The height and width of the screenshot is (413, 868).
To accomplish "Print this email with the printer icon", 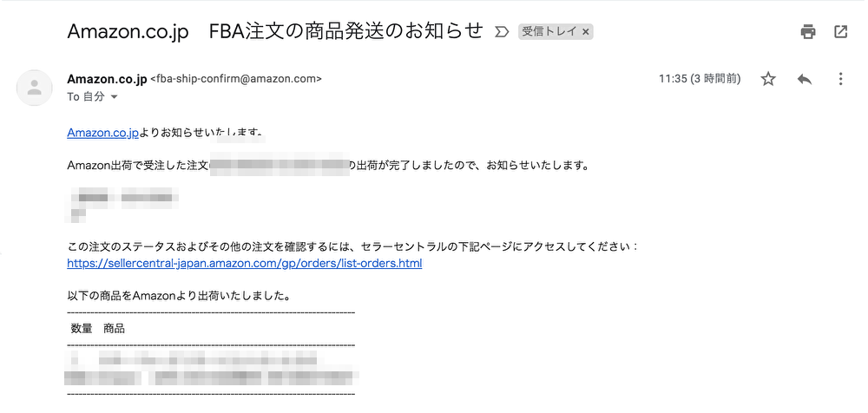I will click(x=808, y=32).
